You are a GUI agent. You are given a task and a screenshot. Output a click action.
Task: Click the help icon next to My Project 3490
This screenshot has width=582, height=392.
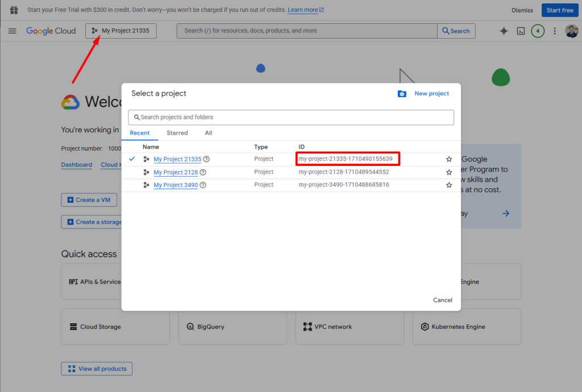point(203,185)
